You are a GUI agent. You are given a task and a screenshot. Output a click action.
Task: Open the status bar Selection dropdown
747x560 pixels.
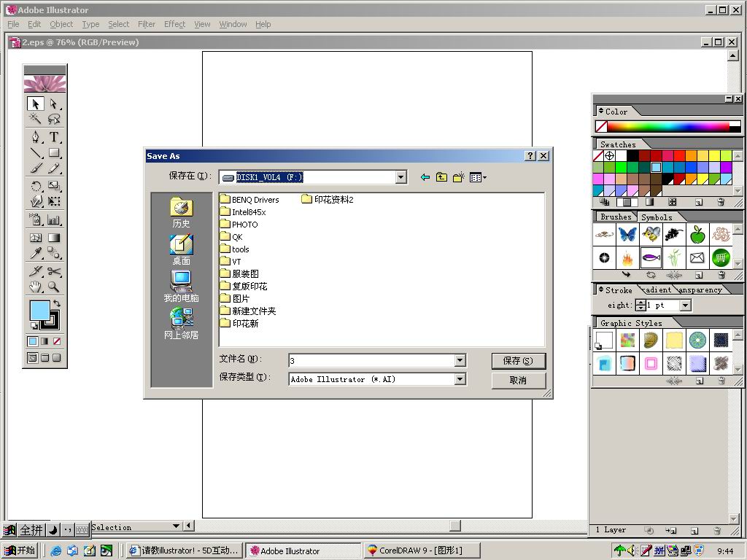pyautogui.click(x=177, y=526)
